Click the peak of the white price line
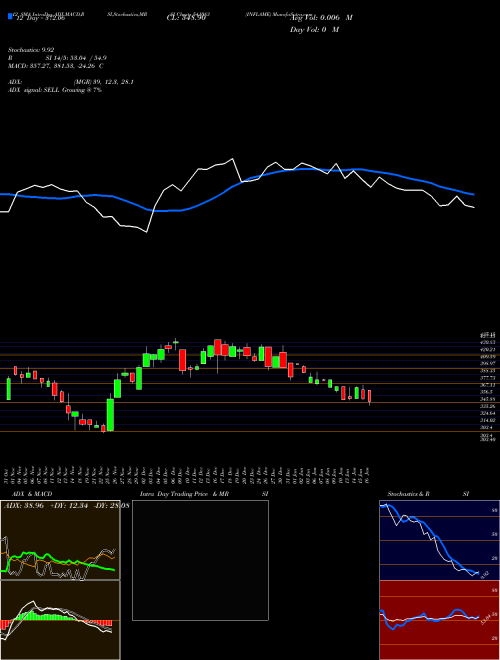500x660 pixels. (x=232, y=159)
